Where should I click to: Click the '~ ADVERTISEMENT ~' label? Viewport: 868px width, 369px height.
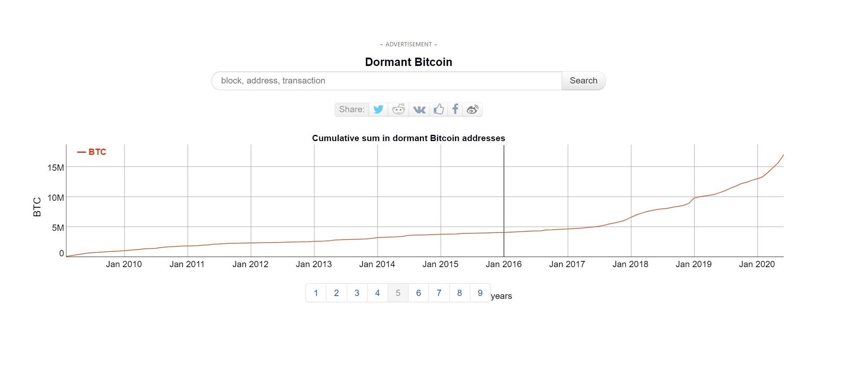(x=409, y=44)
